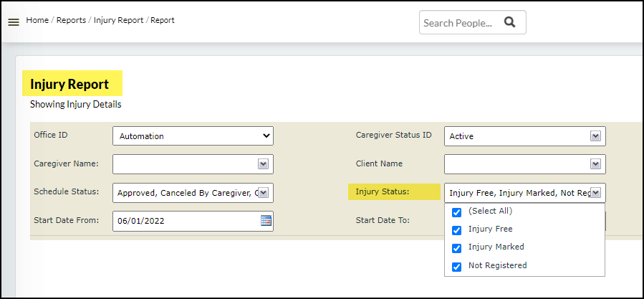
Task: Expand the Office ID dropdown
Action: coord(193,136)
